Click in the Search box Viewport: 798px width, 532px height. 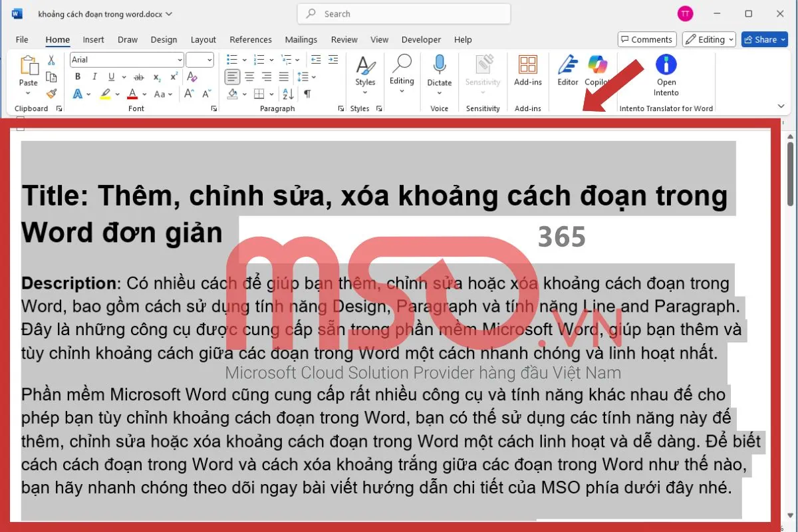(x=404, y=14)
